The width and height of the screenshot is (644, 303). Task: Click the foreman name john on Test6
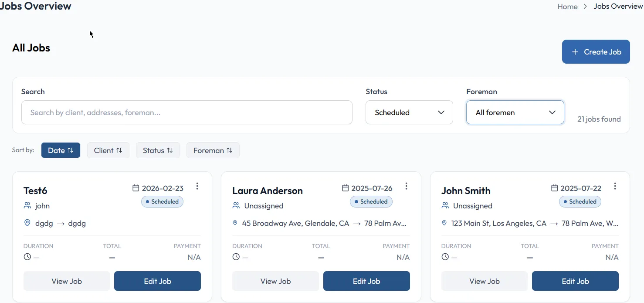(43, 206)
